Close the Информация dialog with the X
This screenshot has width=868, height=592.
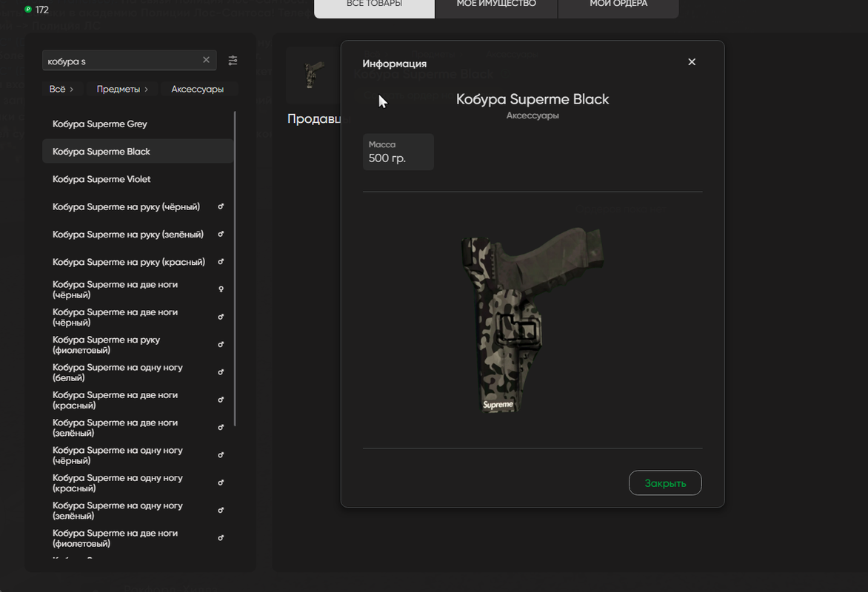coord(692,62)
